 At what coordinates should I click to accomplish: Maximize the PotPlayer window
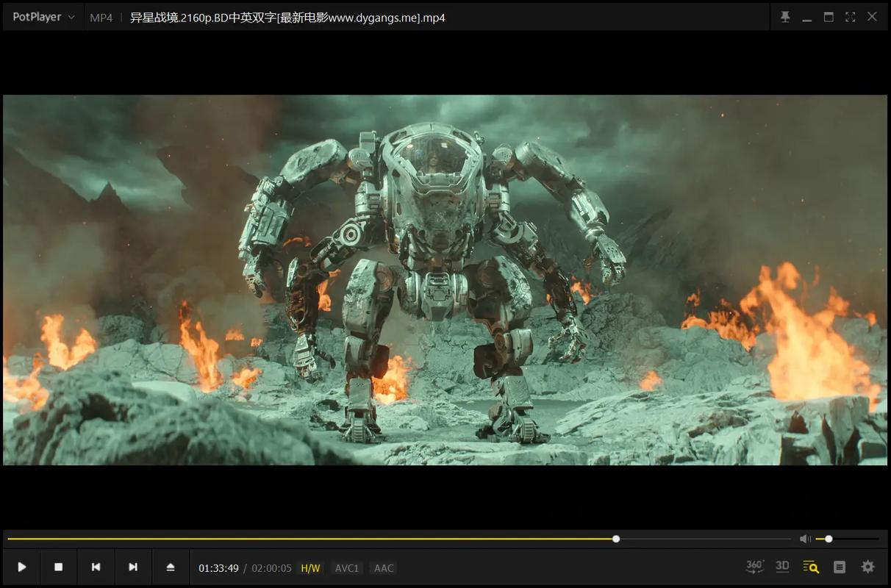click(x=829, y=17)
